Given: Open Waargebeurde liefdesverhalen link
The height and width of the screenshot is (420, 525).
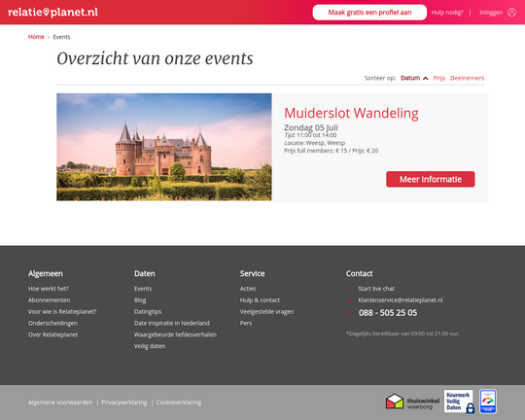Looking at the screenshot, I should pos(175,334).
